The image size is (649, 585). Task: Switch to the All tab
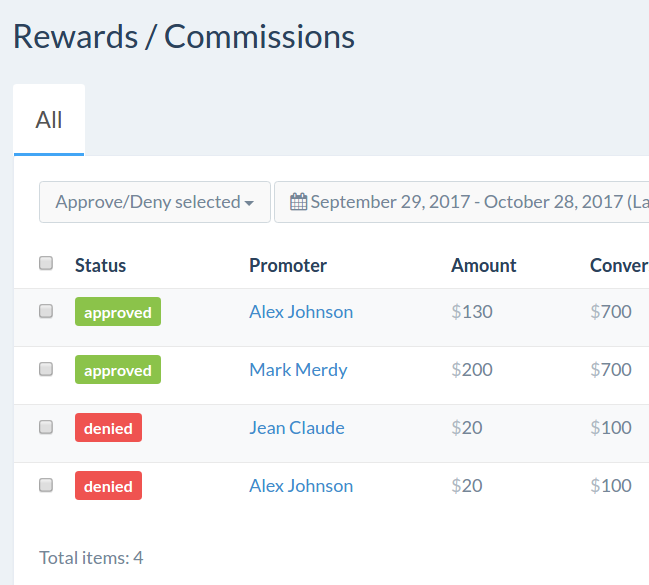49,120
